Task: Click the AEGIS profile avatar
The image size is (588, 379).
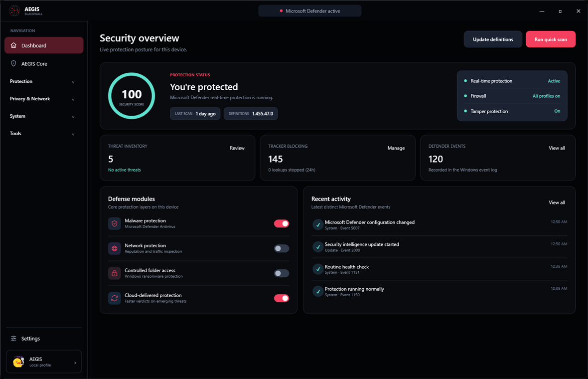Action: (18, 362)
